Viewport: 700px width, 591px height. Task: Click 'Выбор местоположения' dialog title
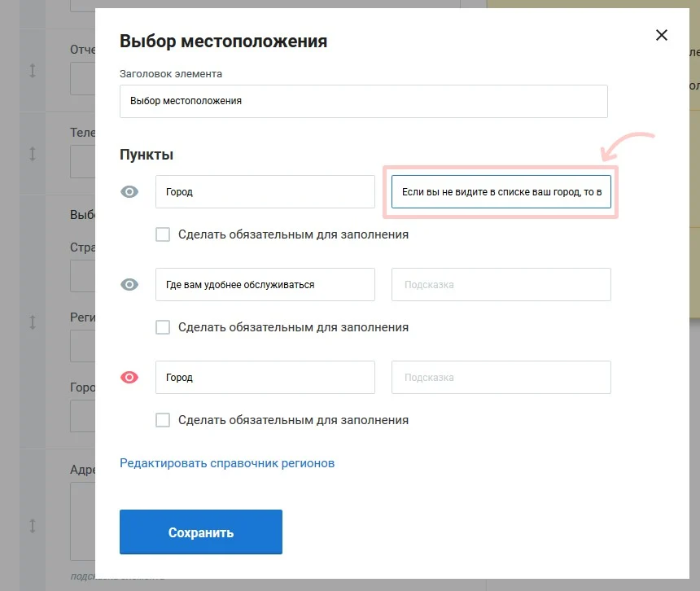pyautogui.click(x=223, y=42)
